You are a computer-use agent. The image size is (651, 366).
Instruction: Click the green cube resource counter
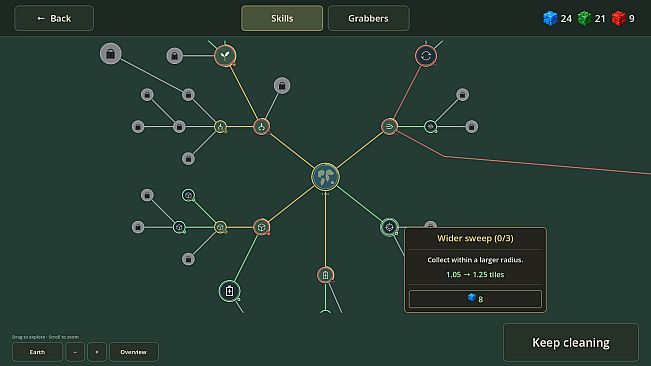(591, 18)
